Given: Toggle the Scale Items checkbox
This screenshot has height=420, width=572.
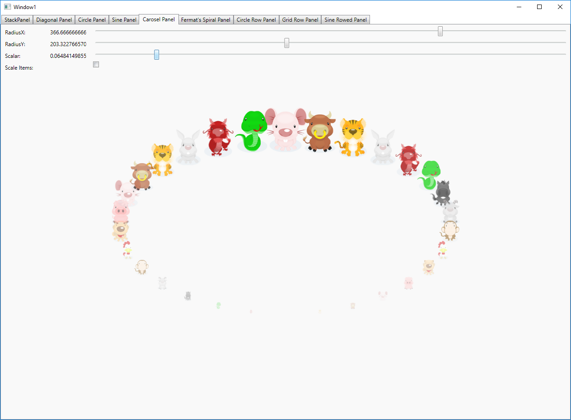Looking at the screenshot, I should click(96, 65).
